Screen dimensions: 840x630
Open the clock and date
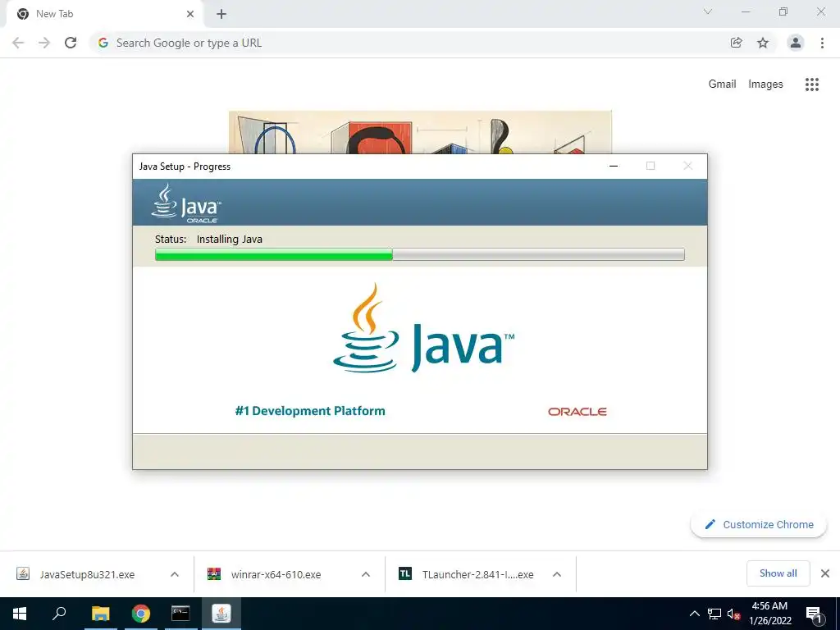point(769,614)
